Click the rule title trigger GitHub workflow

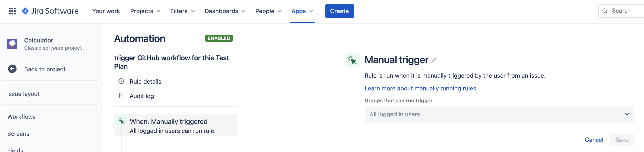[171, 62]
